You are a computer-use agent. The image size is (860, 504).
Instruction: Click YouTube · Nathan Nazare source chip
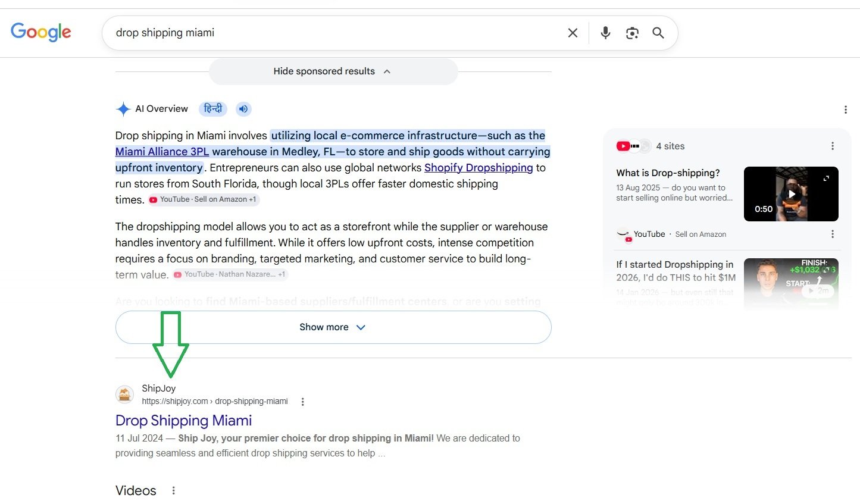(230, 274)
